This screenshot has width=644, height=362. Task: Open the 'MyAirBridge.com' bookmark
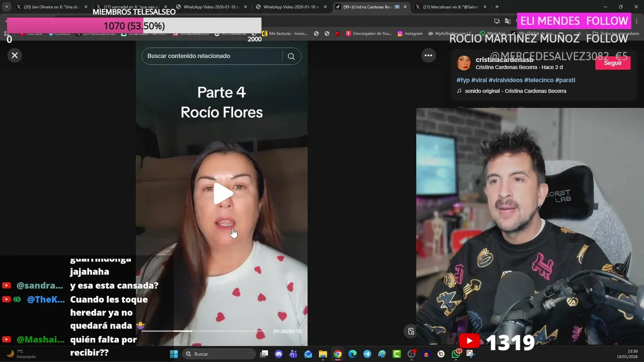[450, 34]
